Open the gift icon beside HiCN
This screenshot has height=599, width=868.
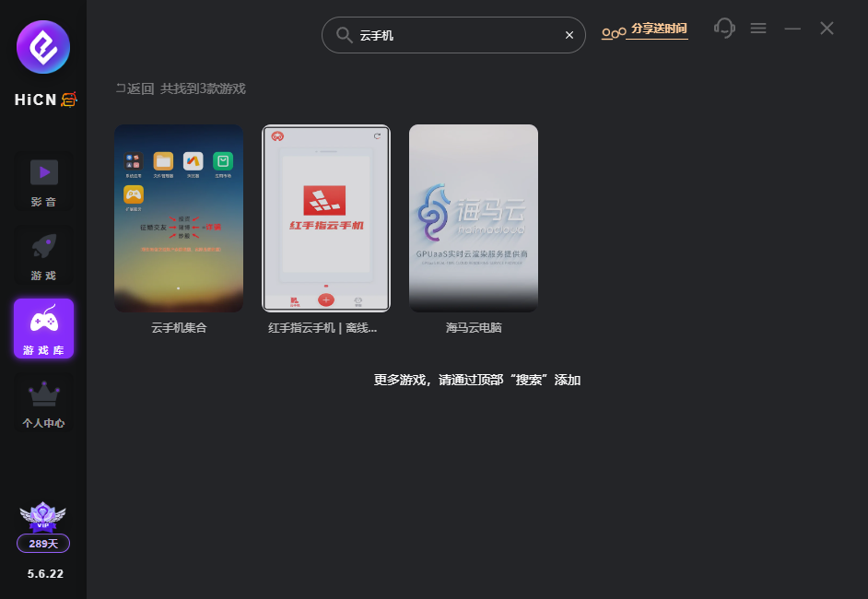click(x=68, y=99)
